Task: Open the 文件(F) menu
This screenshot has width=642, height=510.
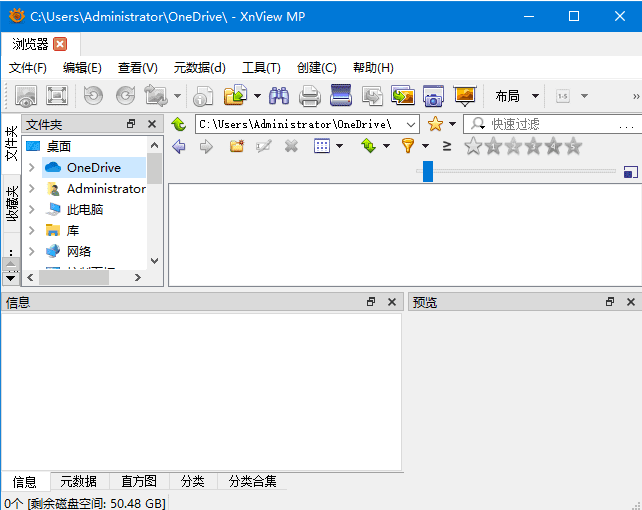Action: (28, 68)
